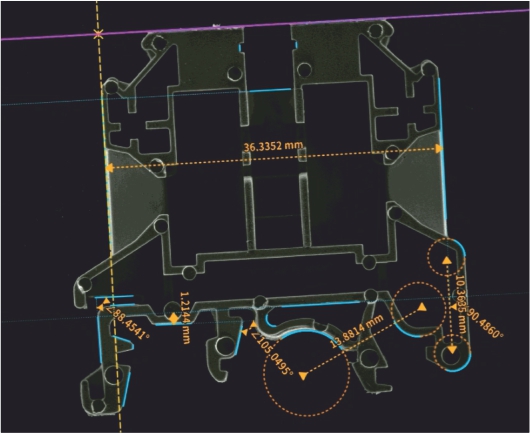Click the 90.4860° angle label
This screenshot has height=433, width=530.
tap(485, 323)
